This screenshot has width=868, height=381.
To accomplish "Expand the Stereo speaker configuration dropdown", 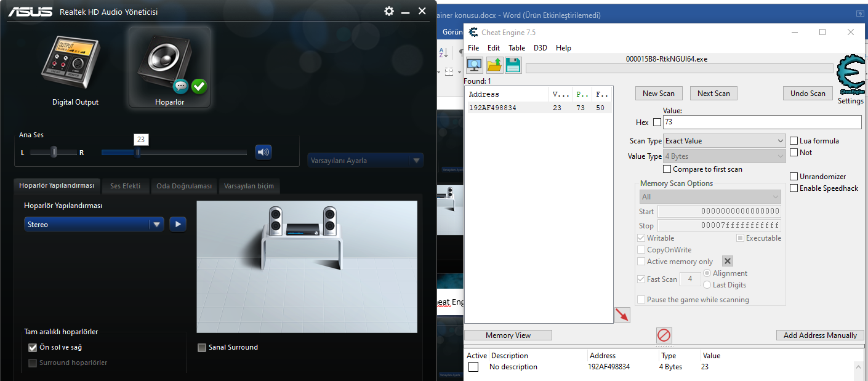I will pos(94,225).
